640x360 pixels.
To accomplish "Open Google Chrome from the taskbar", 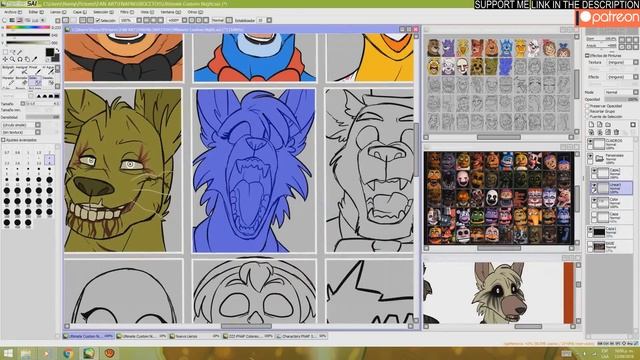I will tap(68, 353).
